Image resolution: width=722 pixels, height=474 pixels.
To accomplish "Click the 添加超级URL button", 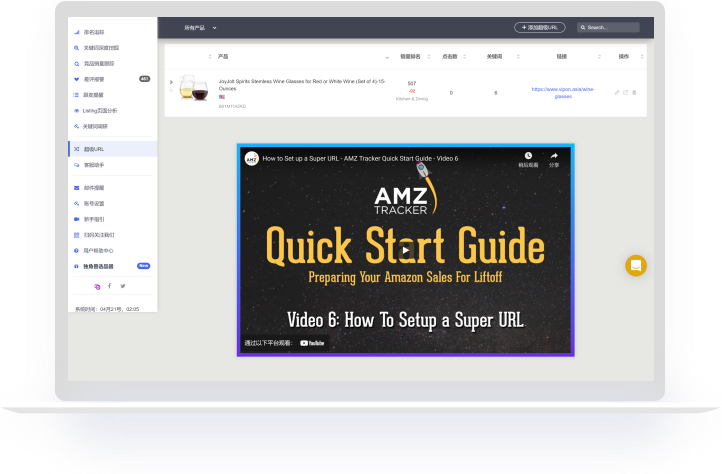I will (x=540, y=28).
